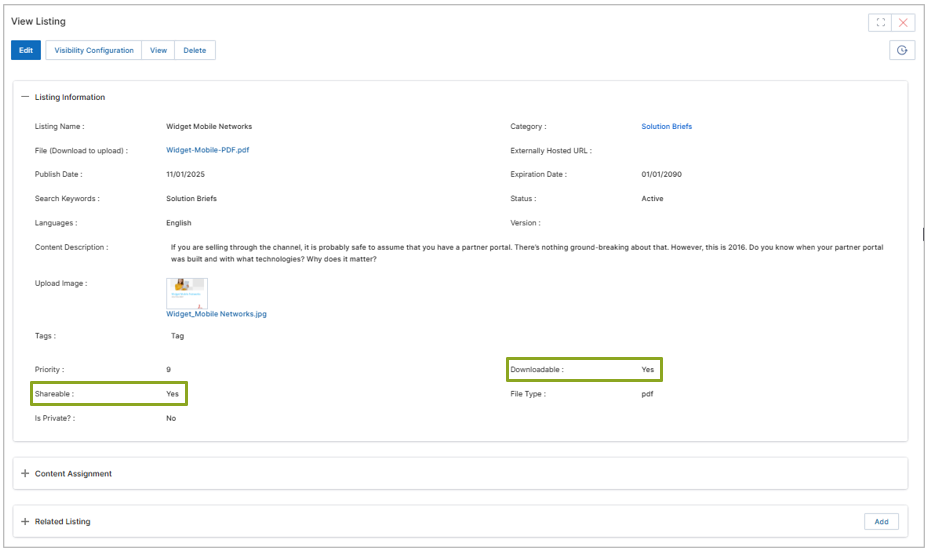This screenshot has width=927, height=551.
Task: Click the blue Edit button
Action: [x=26, y=50]
